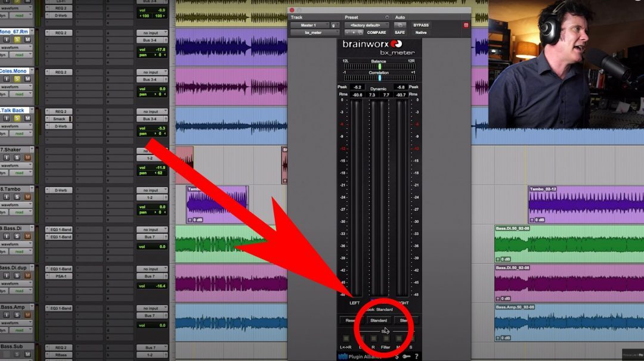Screen dimensions: 644x361
Task: Open Bus 7 output selector on 9.Bass.Di
Action: (152, 237)
